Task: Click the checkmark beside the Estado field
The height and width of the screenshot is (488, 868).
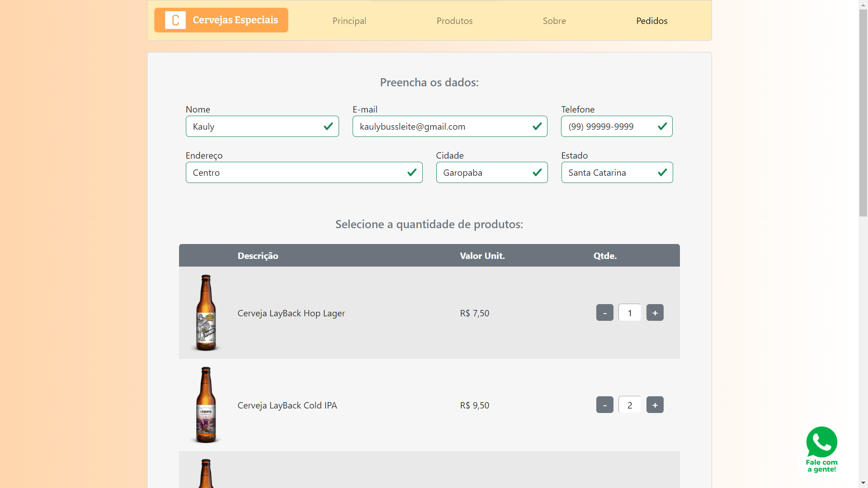Action: pos(662,172)
